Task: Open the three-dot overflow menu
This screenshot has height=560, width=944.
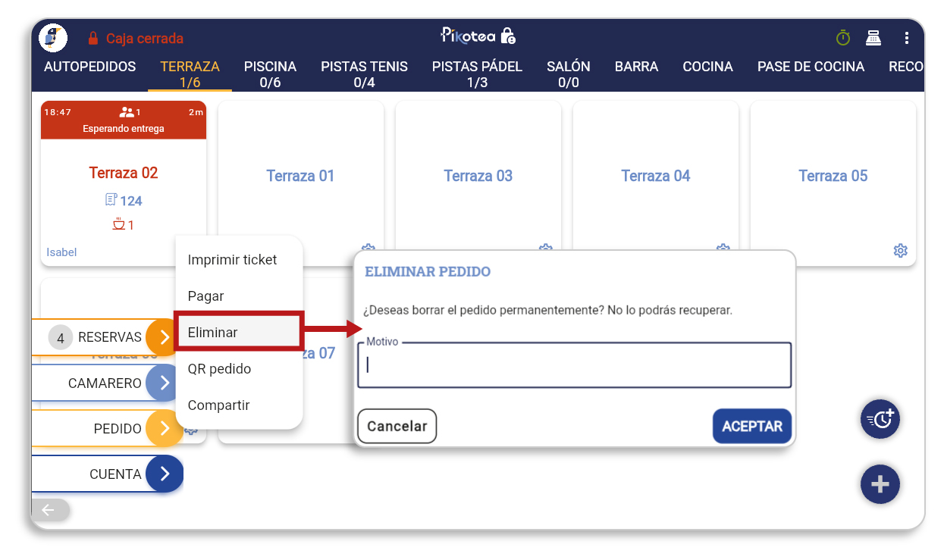Action: [x=907, y=38]
